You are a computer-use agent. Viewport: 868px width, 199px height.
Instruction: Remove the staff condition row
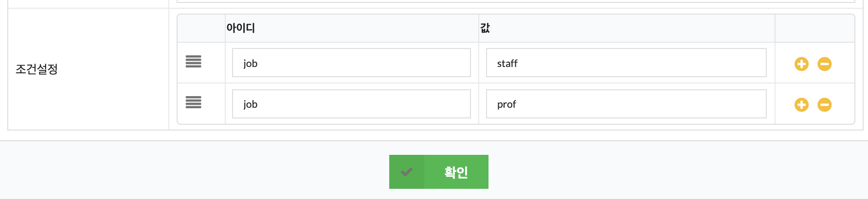(x=824, y=64)
